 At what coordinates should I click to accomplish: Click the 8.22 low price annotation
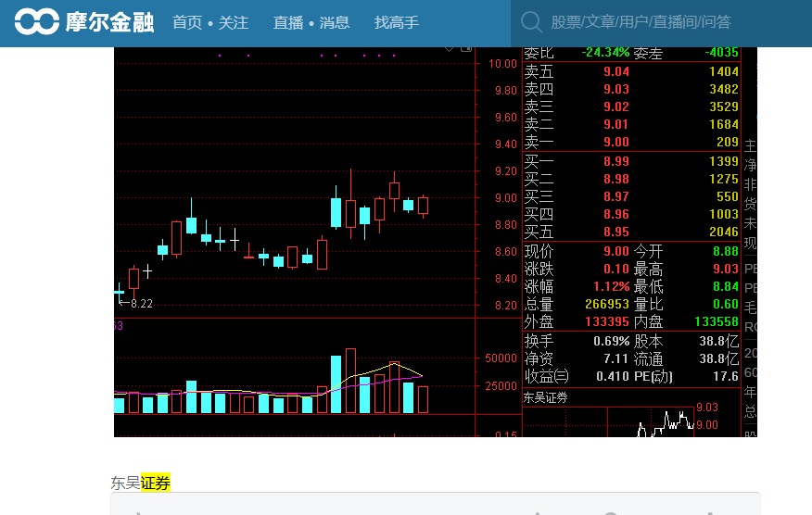pyautogui.click(x=142, y=303)
